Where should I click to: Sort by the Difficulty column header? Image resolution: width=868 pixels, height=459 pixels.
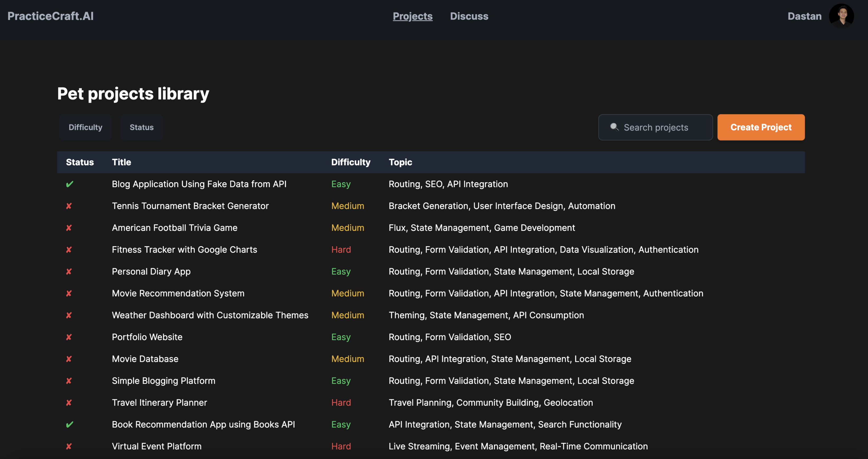(350, 162)
